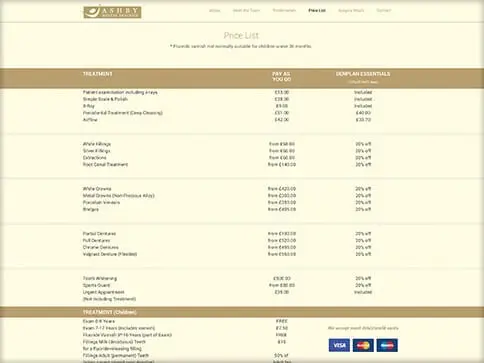Click the Treatment column header
This screenshot has width=484, height=363.
click(98, 74)
